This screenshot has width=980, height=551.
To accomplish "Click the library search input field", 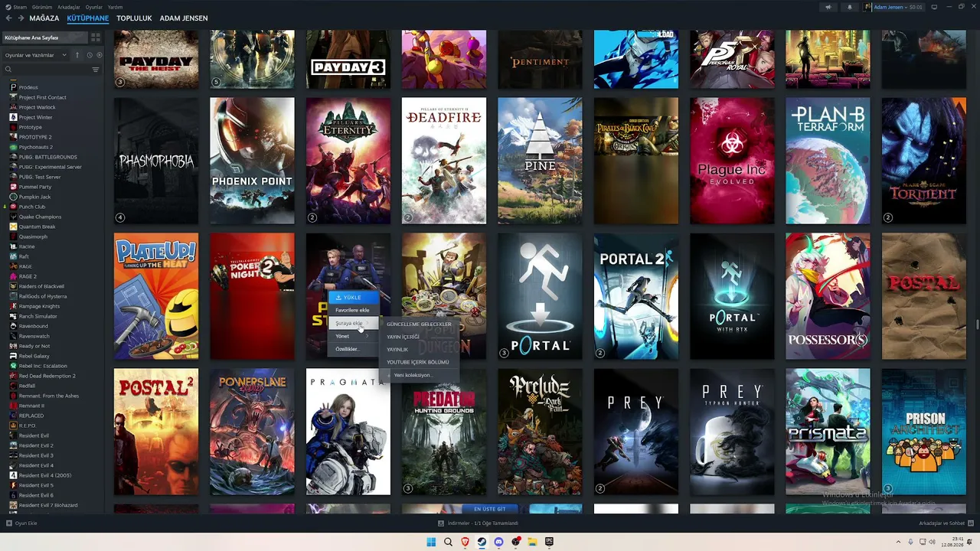I will [x=51, y=70].
